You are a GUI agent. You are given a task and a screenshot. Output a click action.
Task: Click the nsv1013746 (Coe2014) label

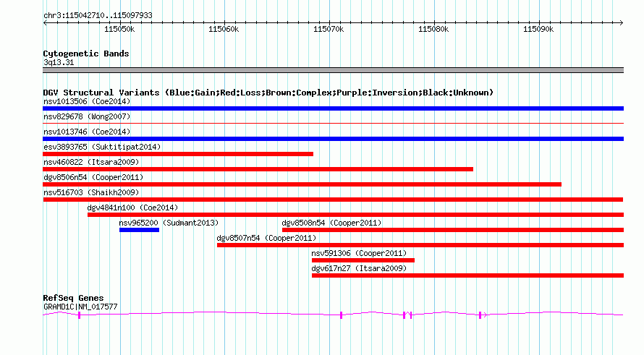point(87,132)
